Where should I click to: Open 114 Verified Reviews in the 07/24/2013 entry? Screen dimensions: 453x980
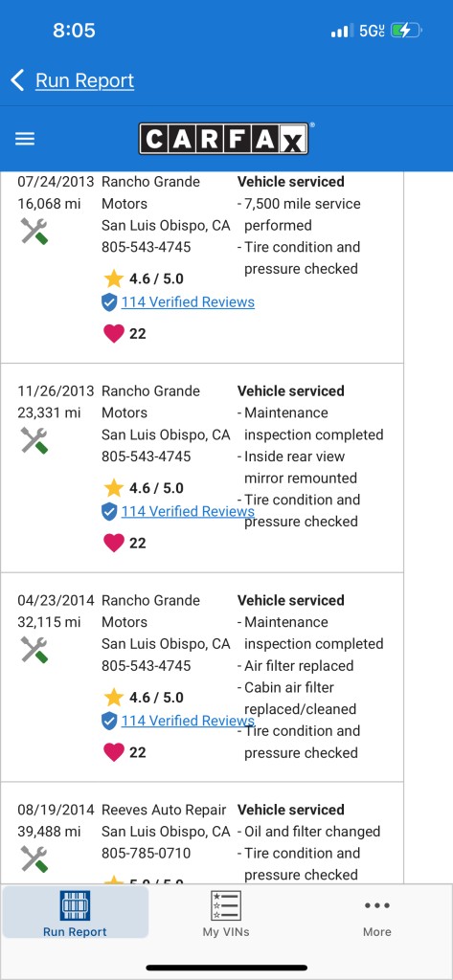[188, 302]
